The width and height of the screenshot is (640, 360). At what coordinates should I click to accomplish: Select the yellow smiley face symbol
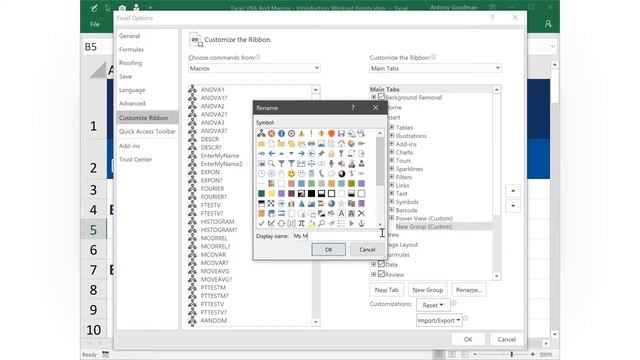pos(291,173)
